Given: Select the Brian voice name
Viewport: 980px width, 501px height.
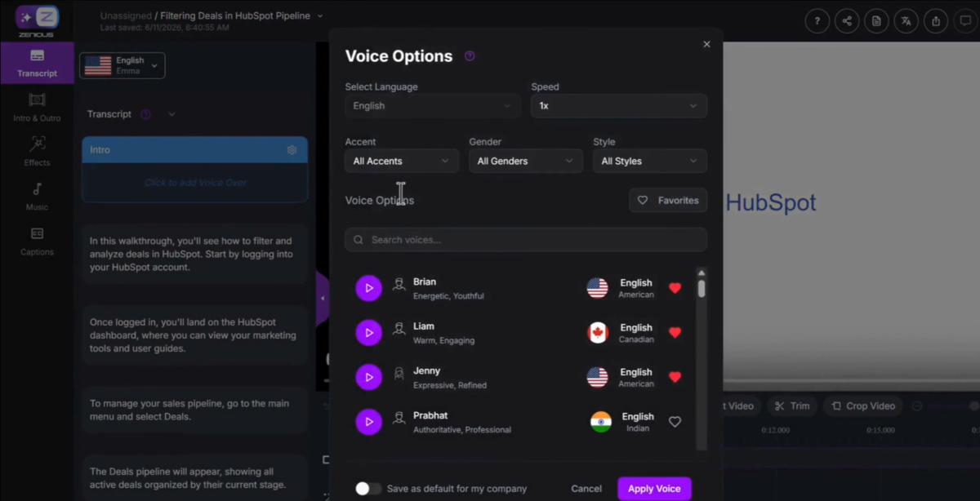Looking at the screenshot, I should [x=425, y=282].
